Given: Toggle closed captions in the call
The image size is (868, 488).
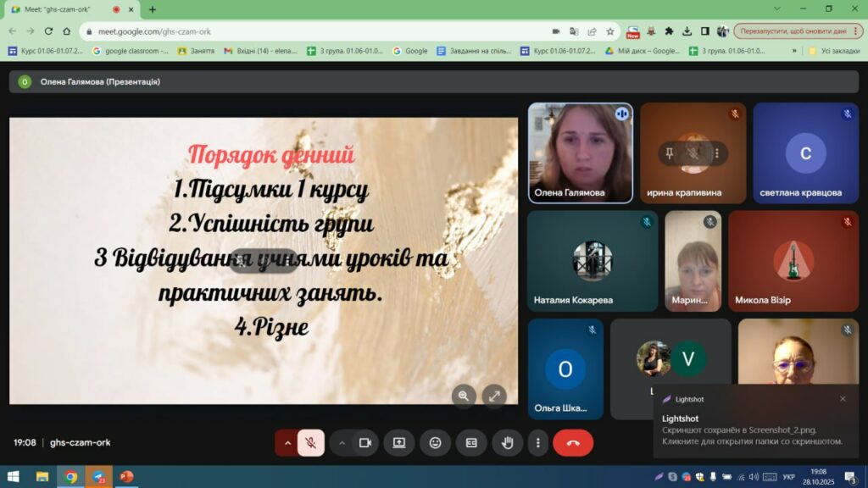Looking at the screenshot, I should click(x=471, y=442).
